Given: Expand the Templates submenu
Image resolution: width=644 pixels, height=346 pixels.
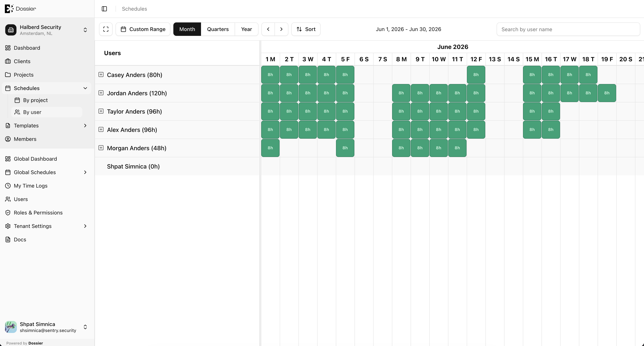Looking at the screenshot, I should coord(85,125).
